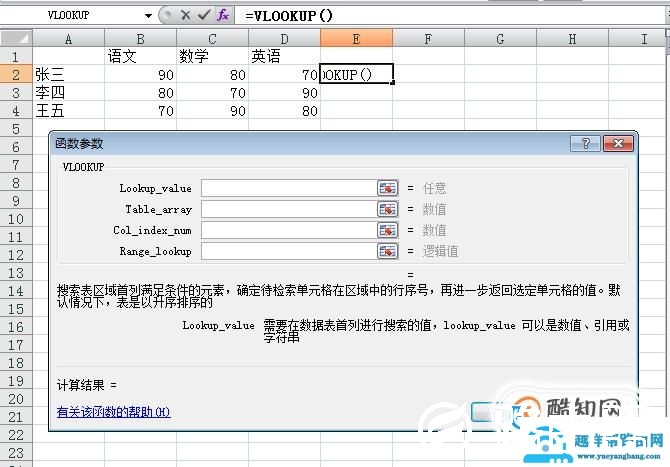The height and width of the screenshot is (467, 670).
Task: Open 有关该函数的帮助(H) link
Action: 114,412
